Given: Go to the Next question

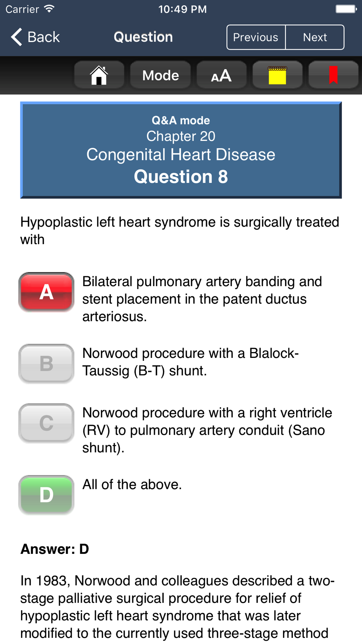Looking at the screenshot, I should click(x=315, y=37).
